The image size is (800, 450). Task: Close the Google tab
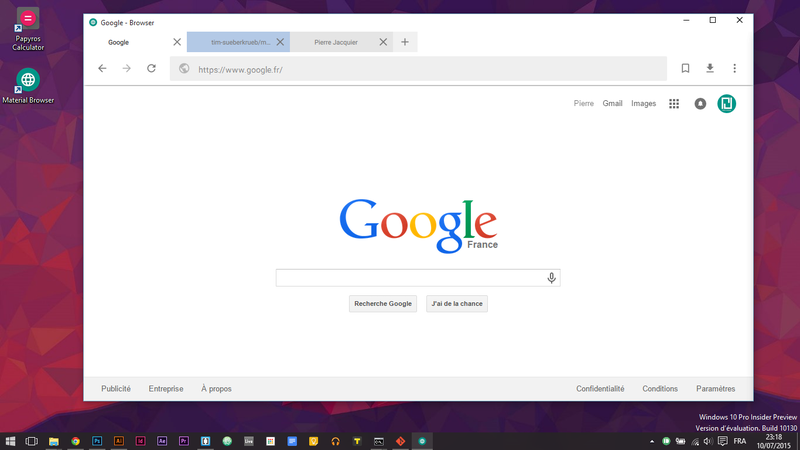177,42
